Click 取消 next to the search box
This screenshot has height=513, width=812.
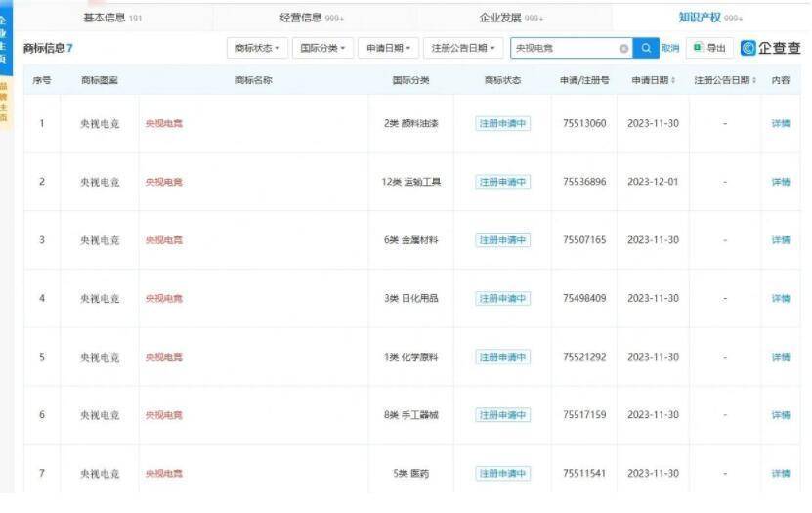pyautogui.click(x=670, y=48)
